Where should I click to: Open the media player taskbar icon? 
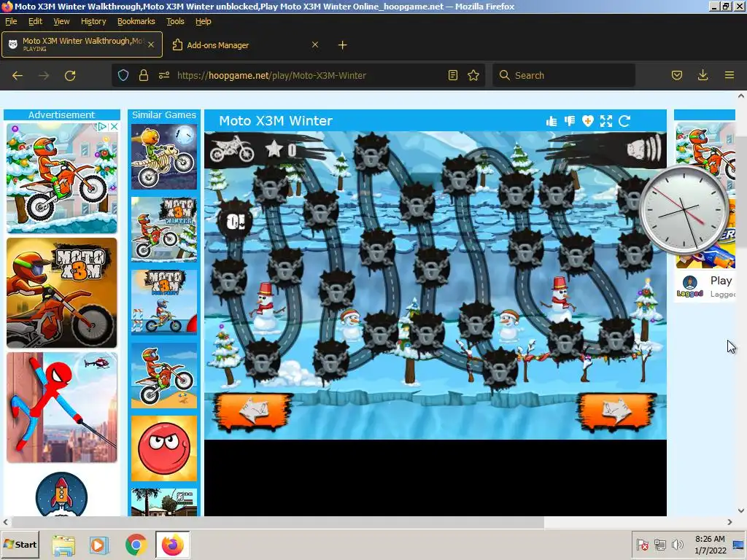click(99, 545)
